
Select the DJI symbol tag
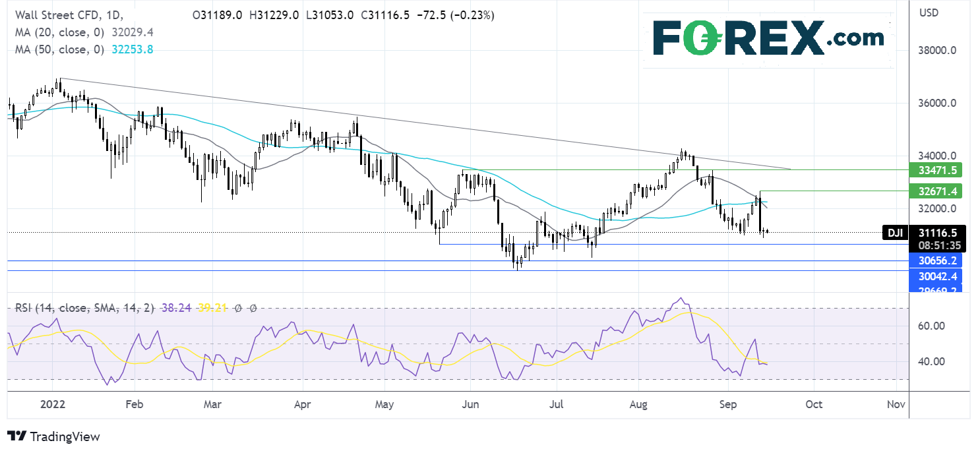coord(895,232)
